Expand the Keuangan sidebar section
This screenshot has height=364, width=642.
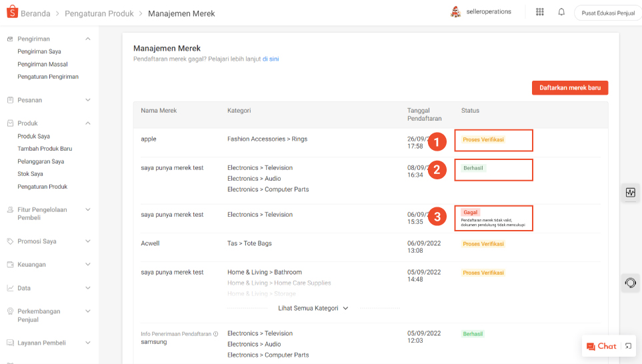pos(88,265)
